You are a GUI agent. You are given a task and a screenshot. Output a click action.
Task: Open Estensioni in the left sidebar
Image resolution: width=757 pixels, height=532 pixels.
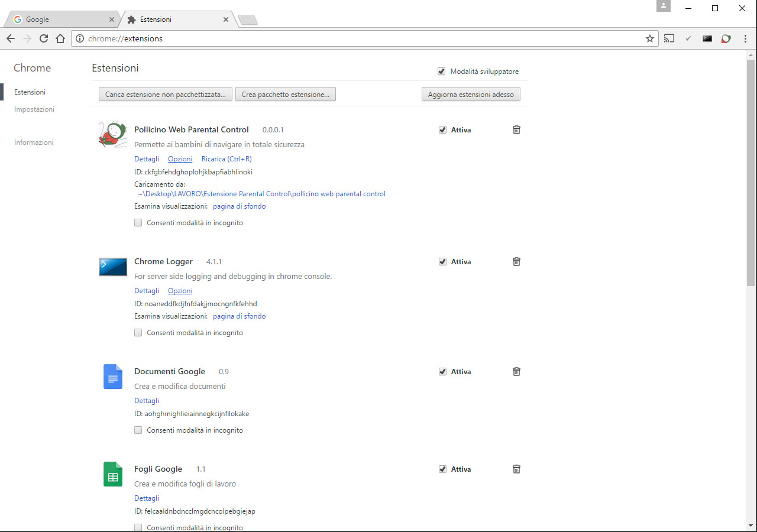click(30, 92)
